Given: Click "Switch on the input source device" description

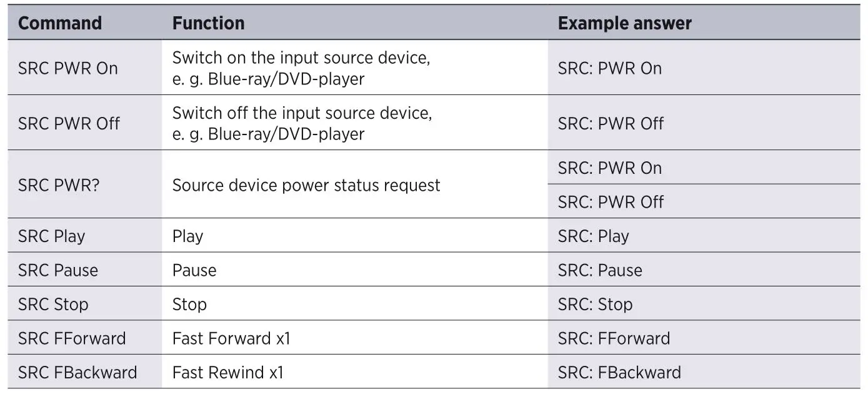Looking at the screenshot, I should coord(301,59).
